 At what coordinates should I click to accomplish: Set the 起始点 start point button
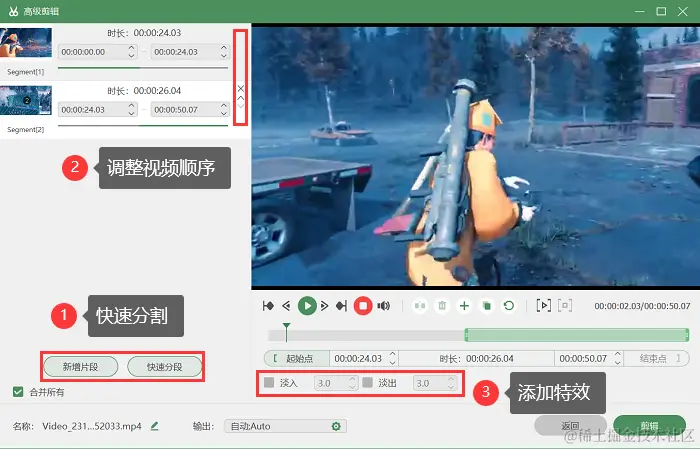[297, 358]
